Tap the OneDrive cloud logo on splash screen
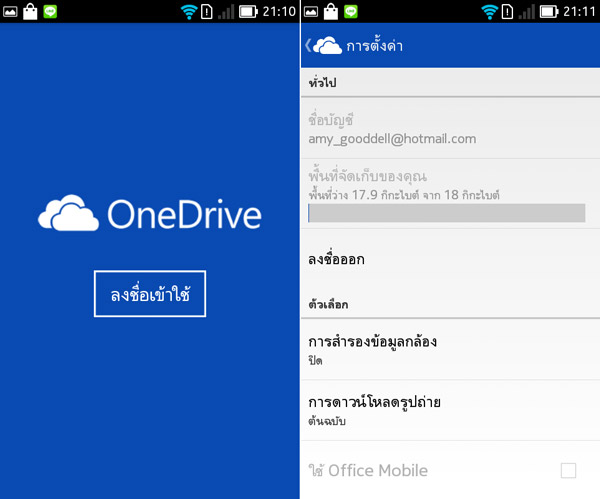 68,213
